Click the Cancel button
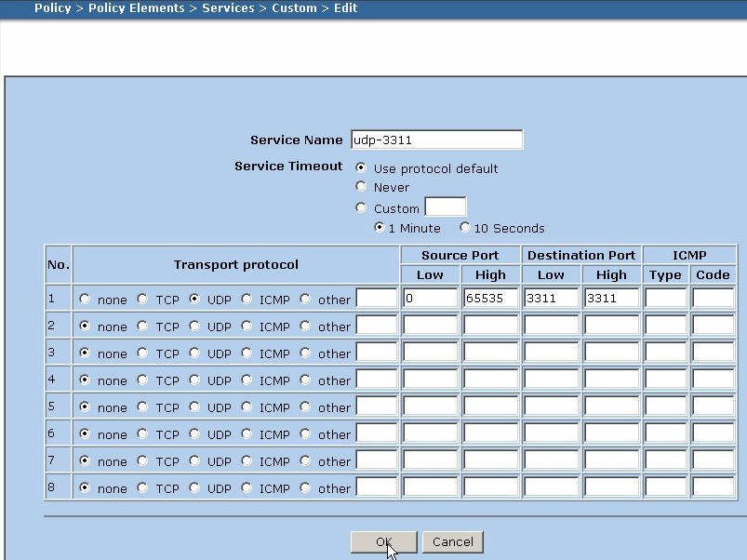Image resolution: width=747 pixels, height=560 pixels. pos(452,542)
